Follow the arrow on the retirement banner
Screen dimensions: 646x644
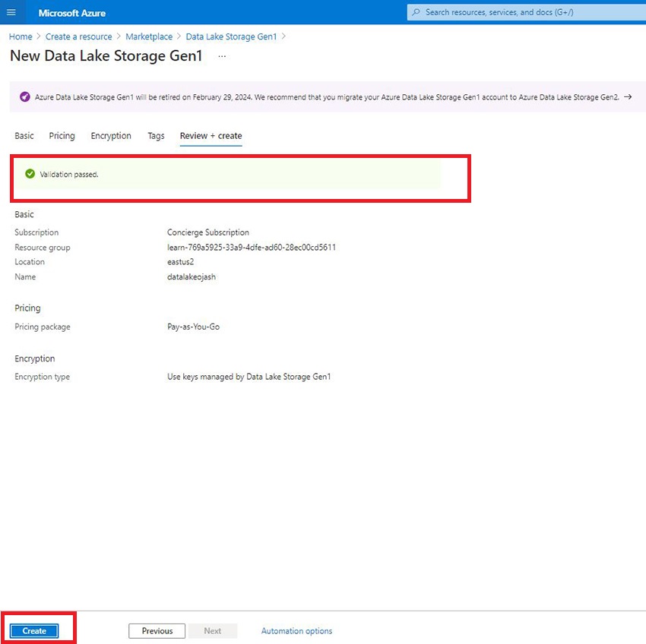[628, 97]
